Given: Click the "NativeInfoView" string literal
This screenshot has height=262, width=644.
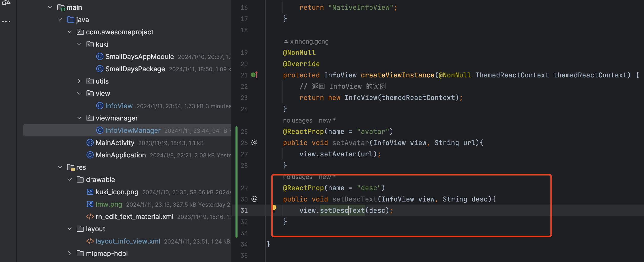Looking at the screenshot, I should pos(361,7).
